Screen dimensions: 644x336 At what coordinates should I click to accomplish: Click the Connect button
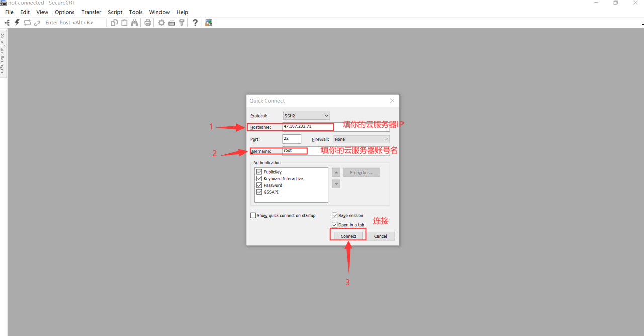348,236
